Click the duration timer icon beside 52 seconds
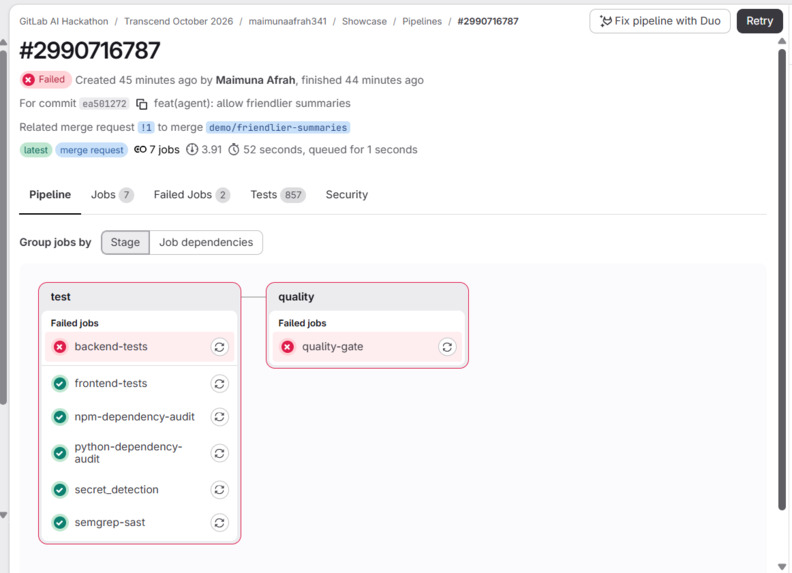The height and width of the screenshot is (573, 792). coord(234,150)
